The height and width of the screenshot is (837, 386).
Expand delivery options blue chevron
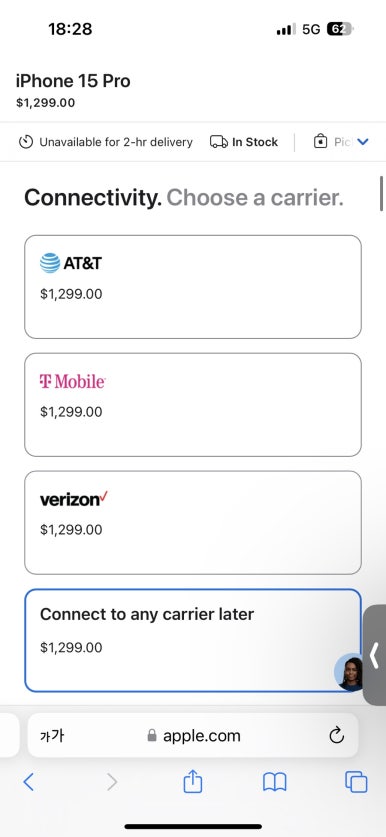point(363,142)
